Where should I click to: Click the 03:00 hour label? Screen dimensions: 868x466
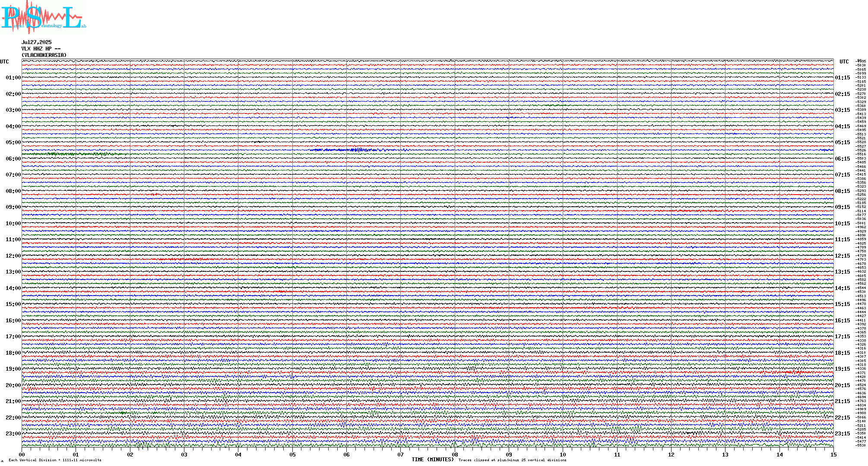coord(13,110)
